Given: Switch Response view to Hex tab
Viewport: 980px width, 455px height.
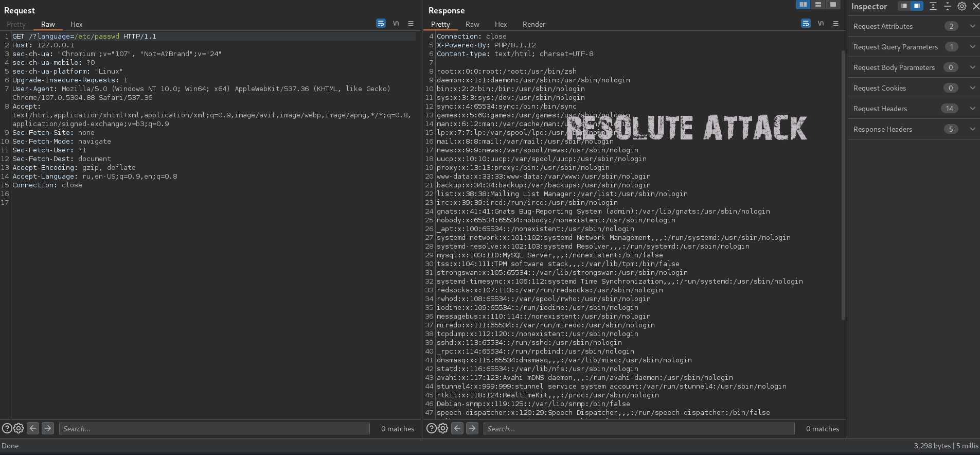Looking at the screenshot, I should 501,24.
